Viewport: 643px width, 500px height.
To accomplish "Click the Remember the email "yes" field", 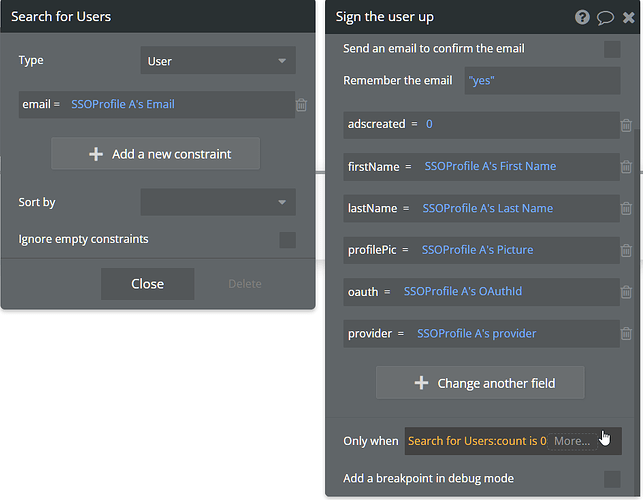I will point(543,81).
